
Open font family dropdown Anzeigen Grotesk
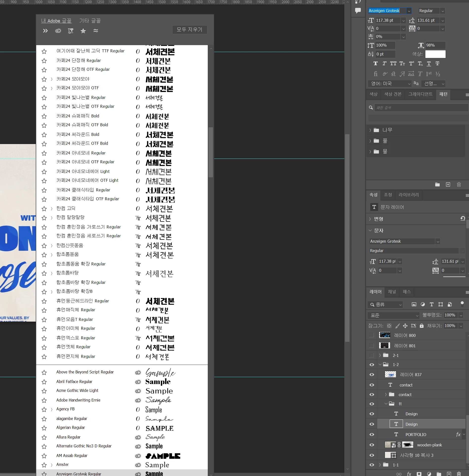coord(409,11)
